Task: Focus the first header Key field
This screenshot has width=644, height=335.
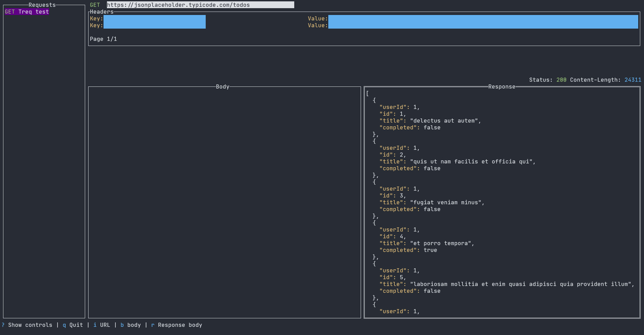Action: tap(154, 19)
